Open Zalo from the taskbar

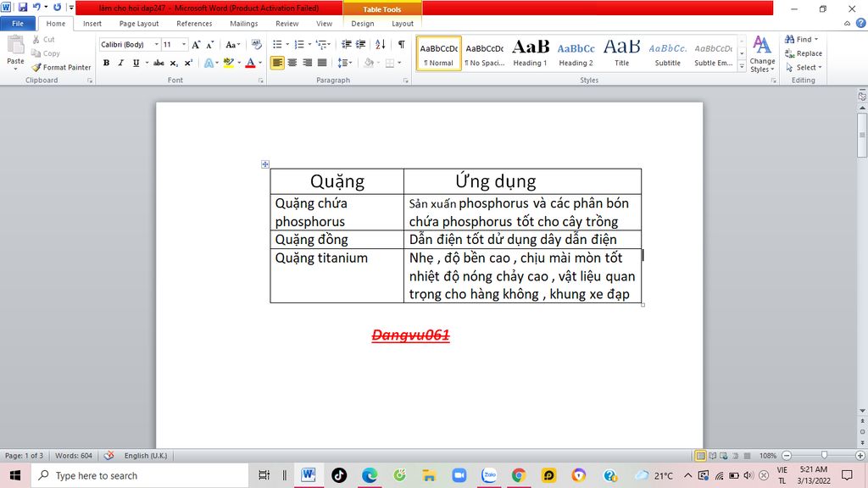point(489,475)
